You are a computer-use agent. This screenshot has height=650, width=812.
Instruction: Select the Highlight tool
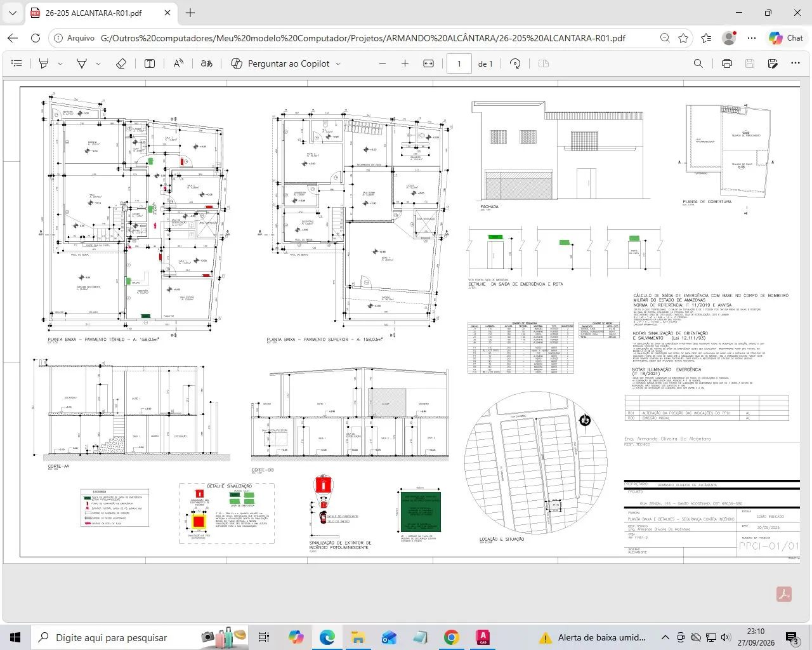44,63
